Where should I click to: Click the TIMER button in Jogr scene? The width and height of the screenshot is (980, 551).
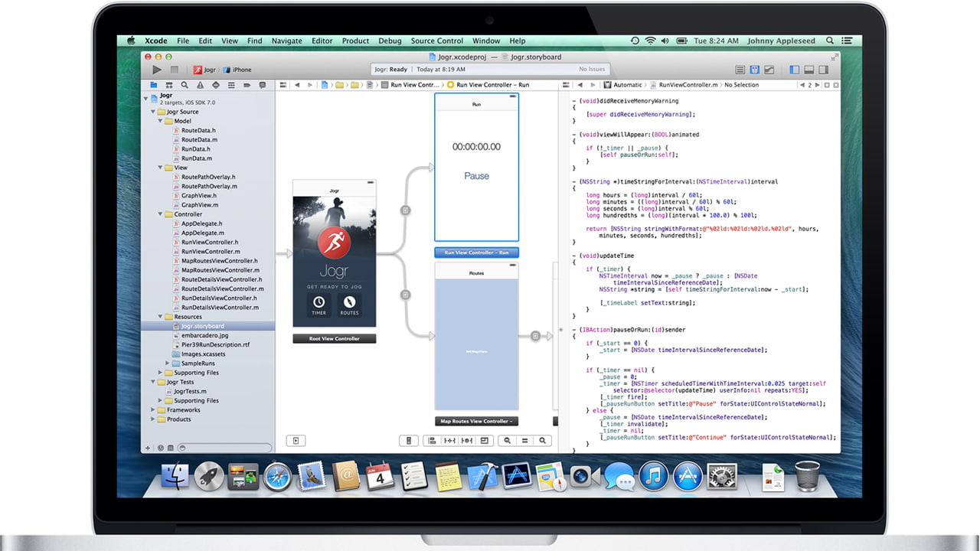pyautogui.click(x=318, y=305)
